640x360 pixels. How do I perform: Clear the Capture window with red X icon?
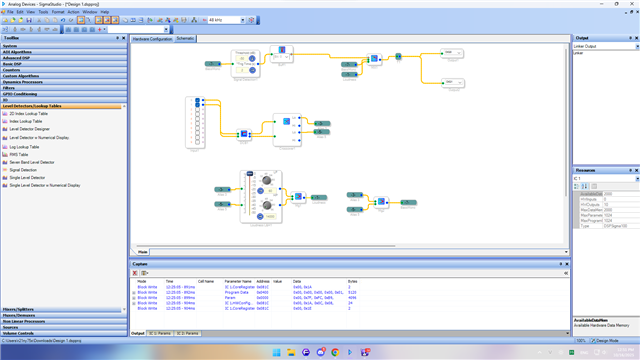tap(135, 273)
